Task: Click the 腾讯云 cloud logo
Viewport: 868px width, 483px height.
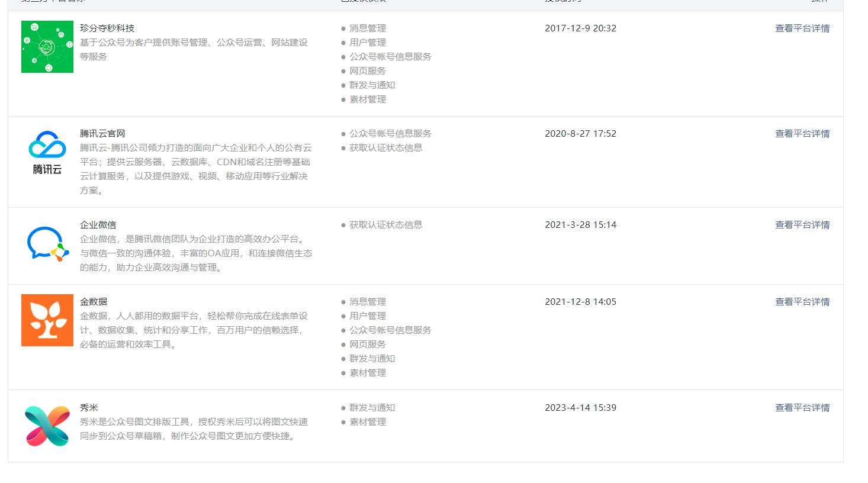Action: [47, 152]
